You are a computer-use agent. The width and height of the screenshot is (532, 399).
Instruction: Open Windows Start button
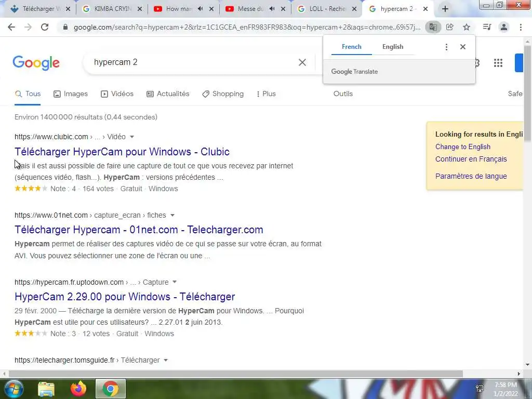[13, 389]
